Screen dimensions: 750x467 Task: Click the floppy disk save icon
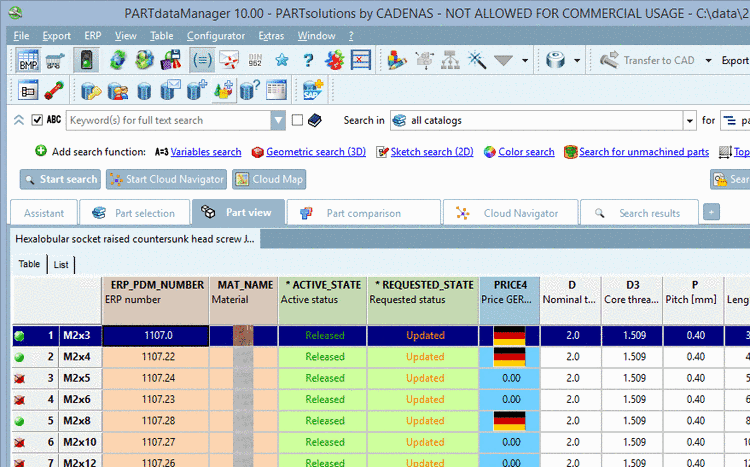pos(171,60)
